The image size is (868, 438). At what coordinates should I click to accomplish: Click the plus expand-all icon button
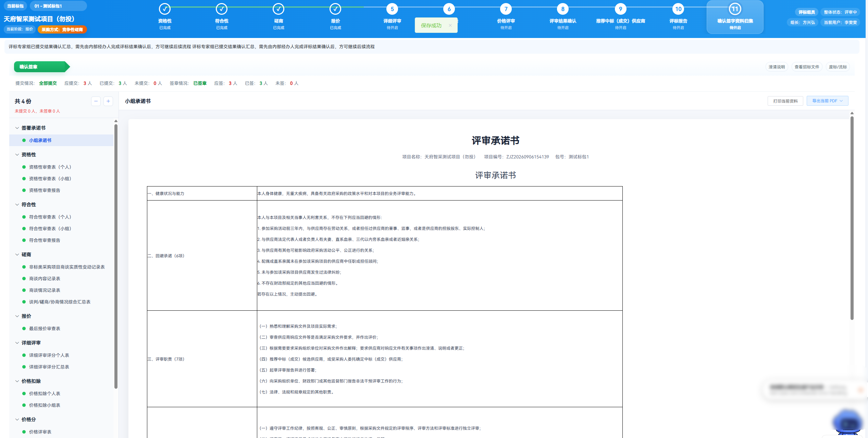coord(108,101)
